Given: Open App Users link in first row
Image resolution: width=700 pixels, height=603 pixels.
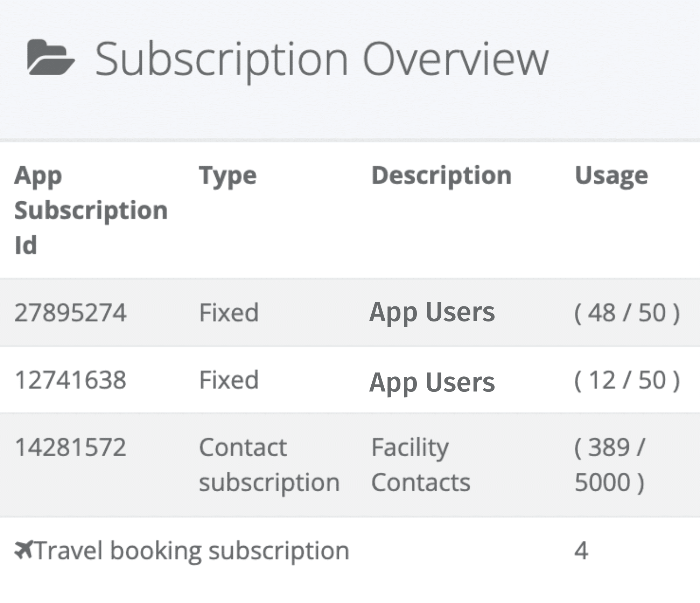Looking at the screenshot, I should coord(432,312).
